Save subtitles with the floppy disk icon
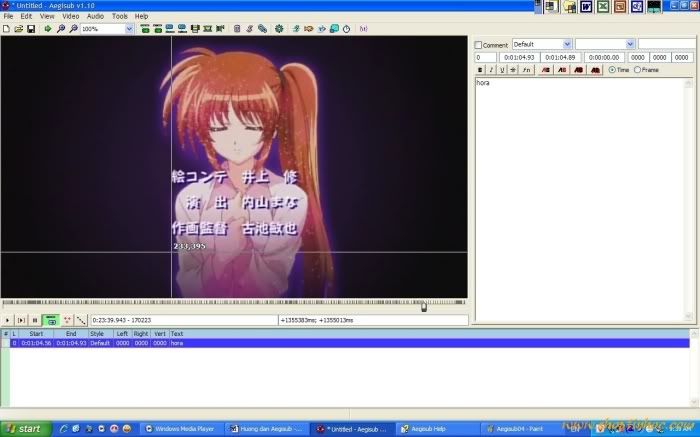Screen dimensions: 700x437 point(31,29)
